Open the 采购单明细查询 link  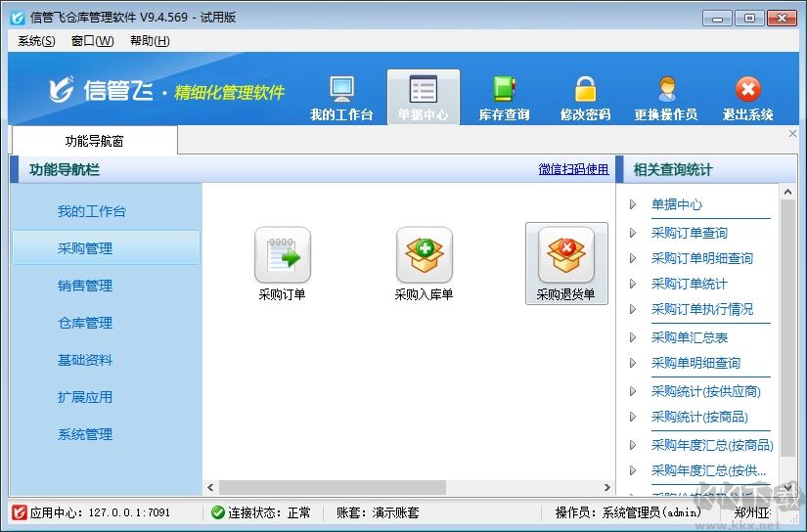click(695, 363)
